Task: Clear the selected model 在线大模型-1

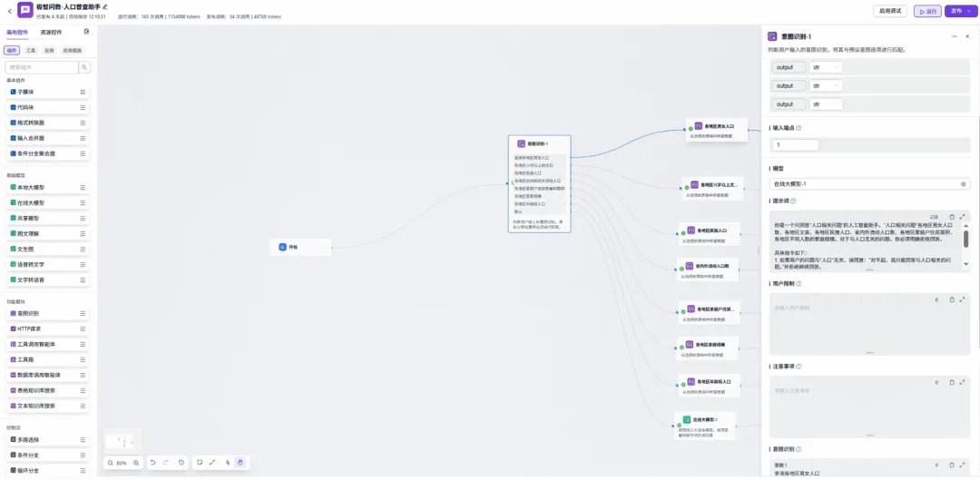Action: click(963, 184)
